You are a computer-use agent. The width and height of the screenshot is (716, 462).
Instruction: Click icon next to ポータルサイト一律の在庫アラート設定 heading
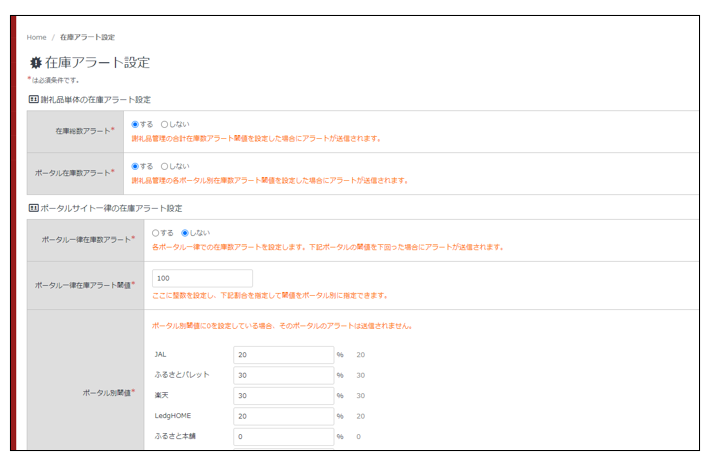33,208
